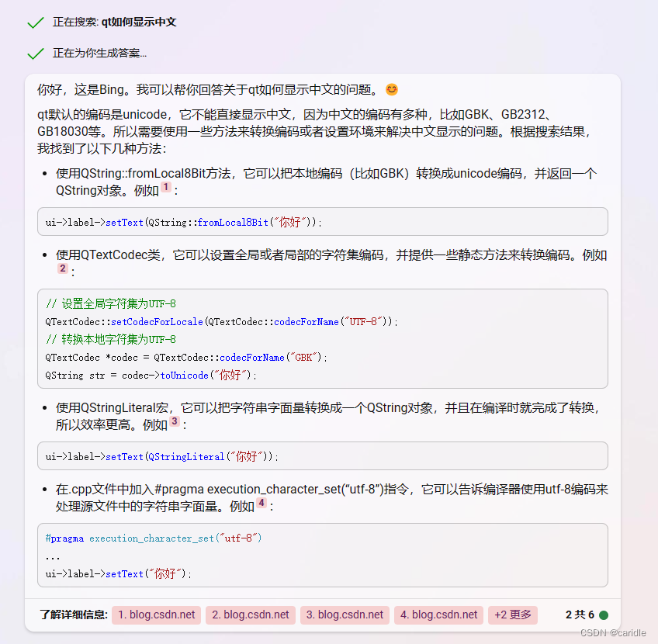Click the last ui->label->setText("你好") line

119,573
